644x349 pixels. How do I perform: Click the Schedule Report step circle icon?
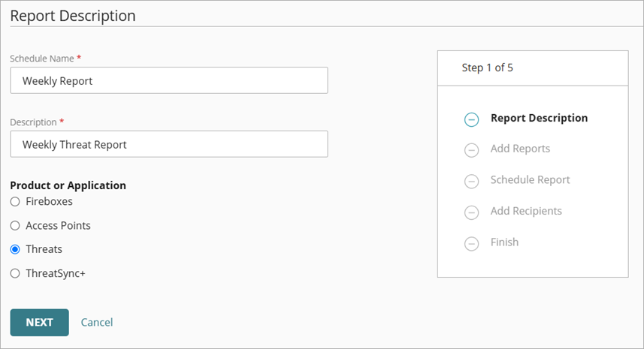point(472,181)
